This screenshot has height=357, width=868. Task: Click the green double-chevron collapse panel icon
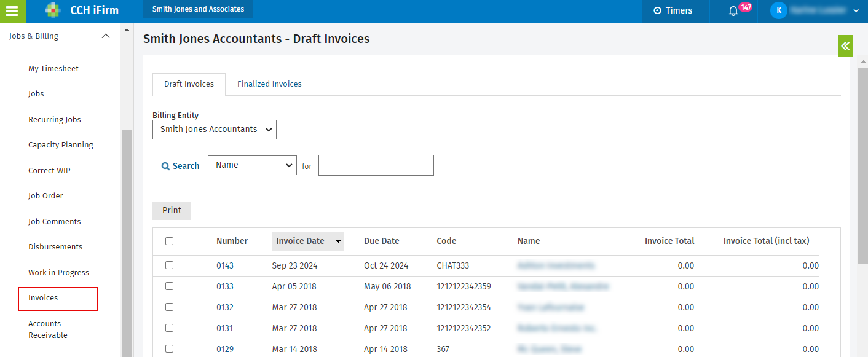(x=845, y=45)
